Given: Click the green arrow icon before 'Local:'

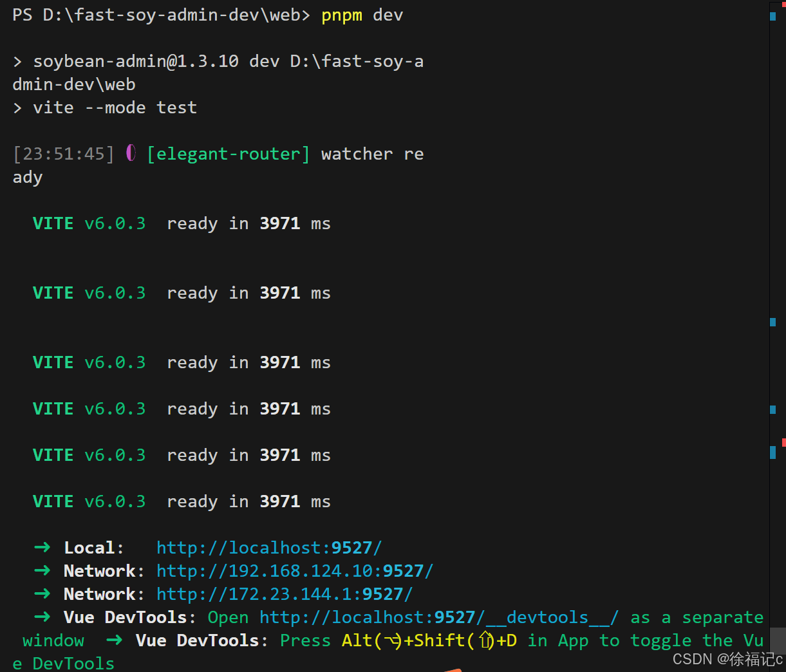Looking at the screenshot, I should click(x=42, y=548).
